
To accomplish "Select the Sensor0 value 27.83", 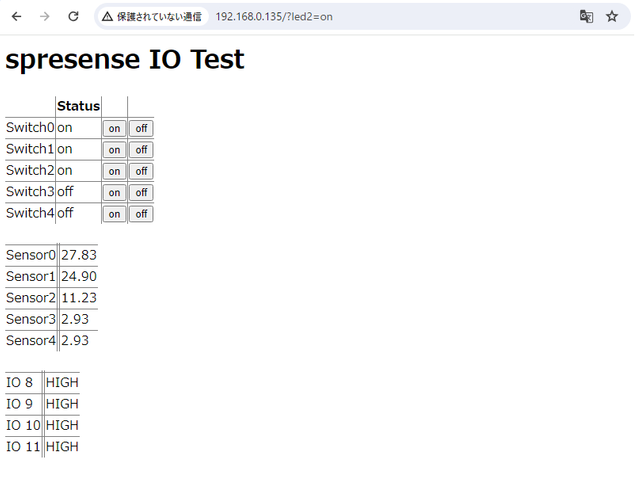I will [78, 255].
